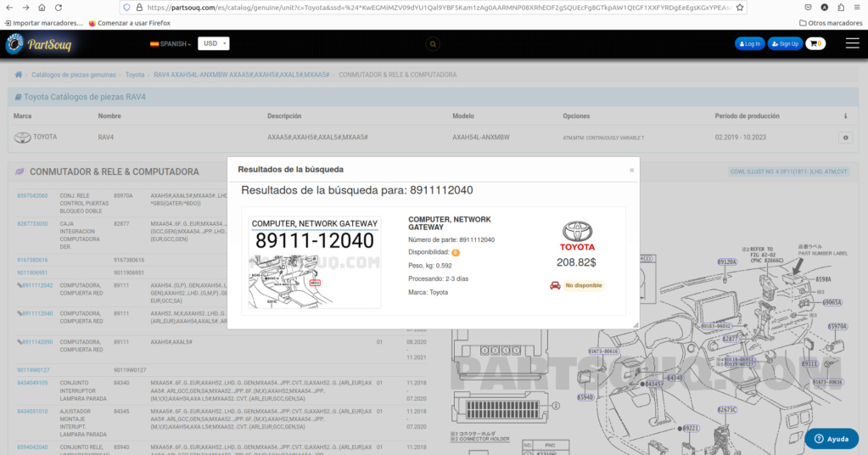The height and width of the screenshot is (455, 868).
Task: Open the SPANISH language dropdown
Action: (171, 44)
